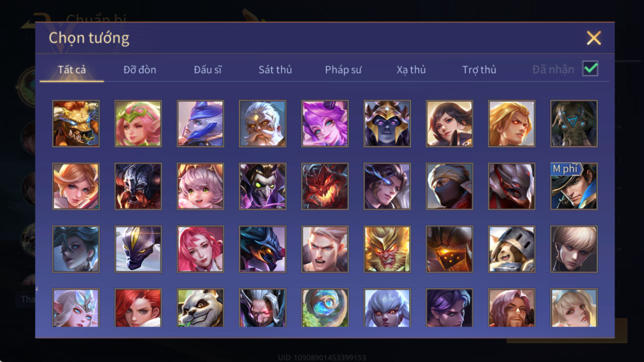The image size is (644, 362).
Task: Close the Chọn tướng dialog
Action: point(594,38)
